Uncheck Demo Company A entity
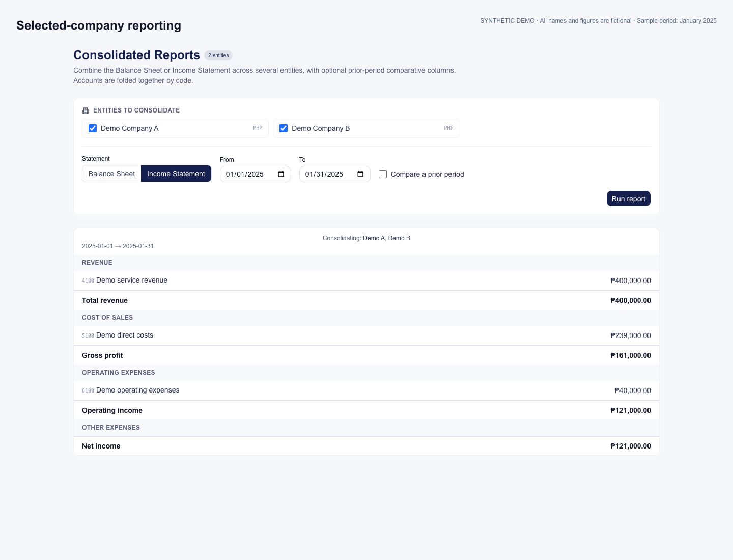The height and width of the screenshot is (560, 733). [93, 128]
